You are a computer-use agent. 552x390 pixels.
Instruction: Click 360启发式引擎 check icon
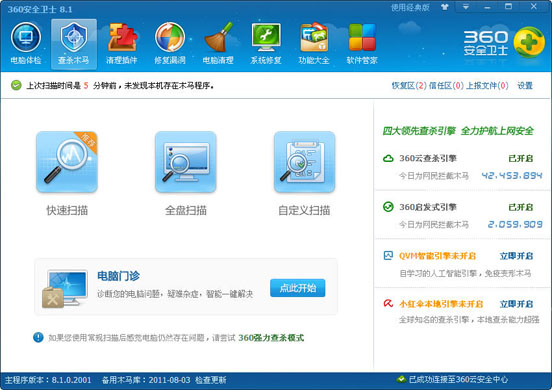click(388, 207)
